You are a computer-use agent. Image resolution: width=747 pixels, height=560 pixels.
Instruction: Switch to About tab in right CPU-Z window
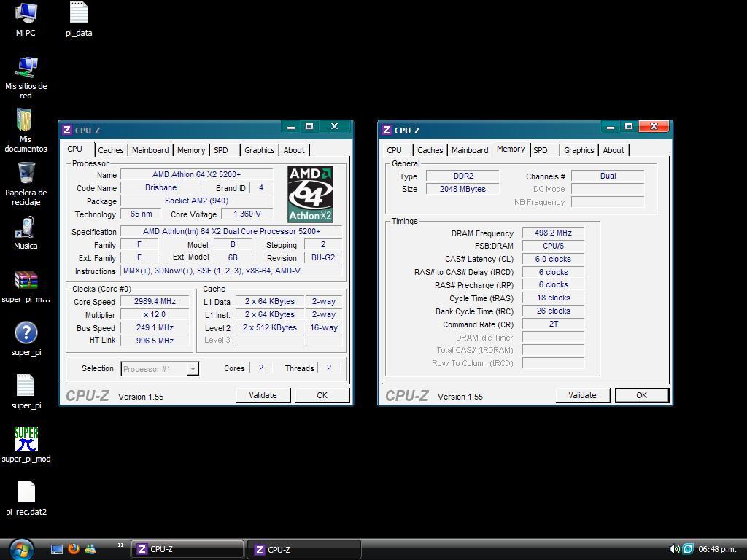pyautogui.click(x=614, y=150)
